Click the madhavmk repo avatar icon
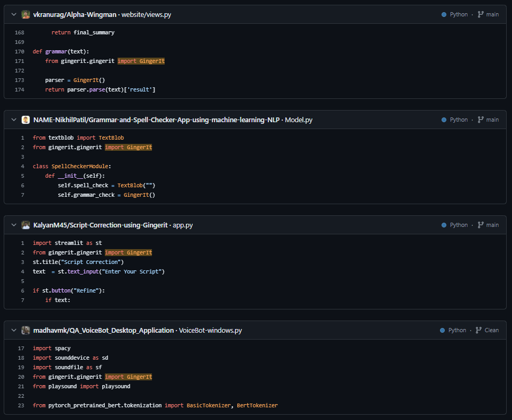 (25, 330)
